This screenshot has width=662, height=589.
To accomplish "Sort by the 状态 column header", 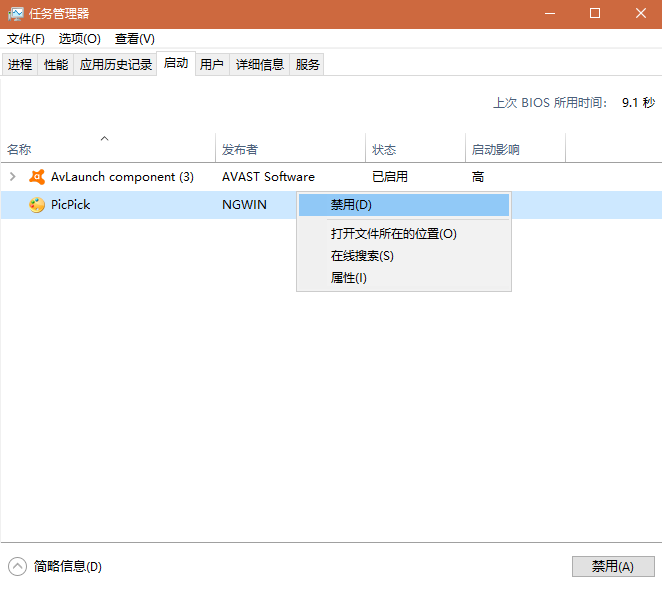I will click(415, 148).
